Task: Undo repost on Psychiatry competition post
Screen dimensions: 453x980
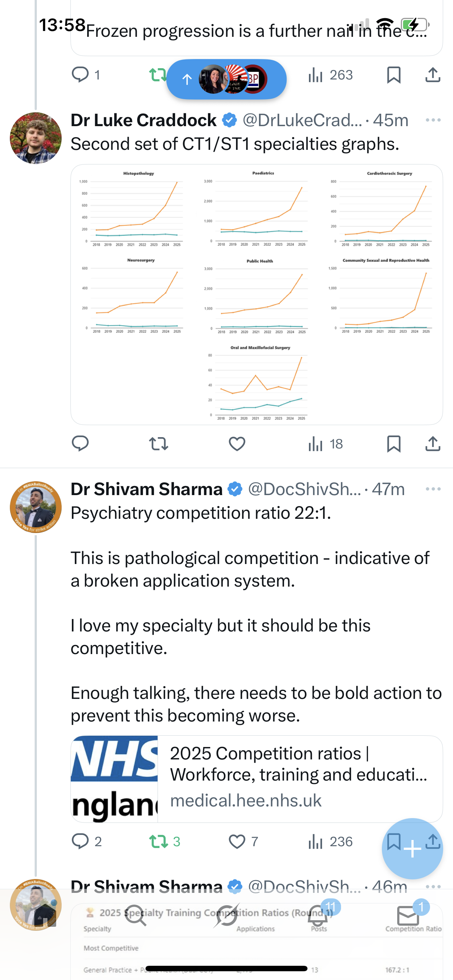Action: (x=158, y=841)
